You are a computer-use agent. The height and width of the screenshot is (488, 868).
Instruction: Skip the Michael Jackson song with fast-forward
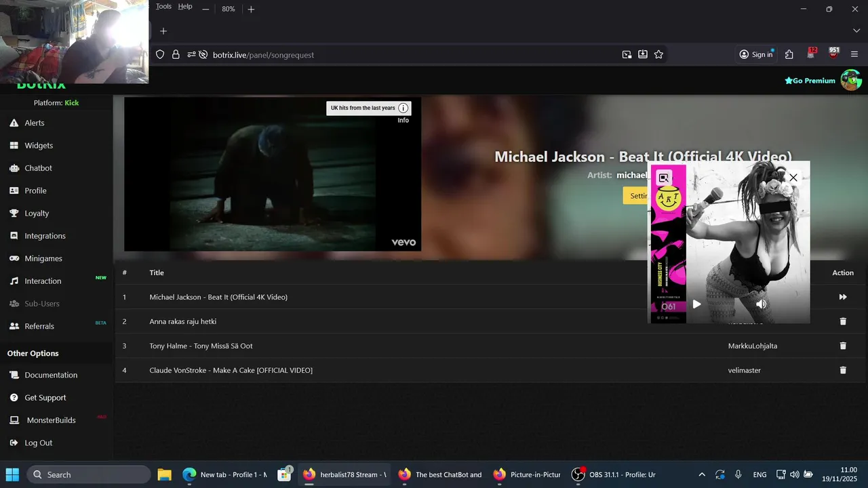click(843, 297)
